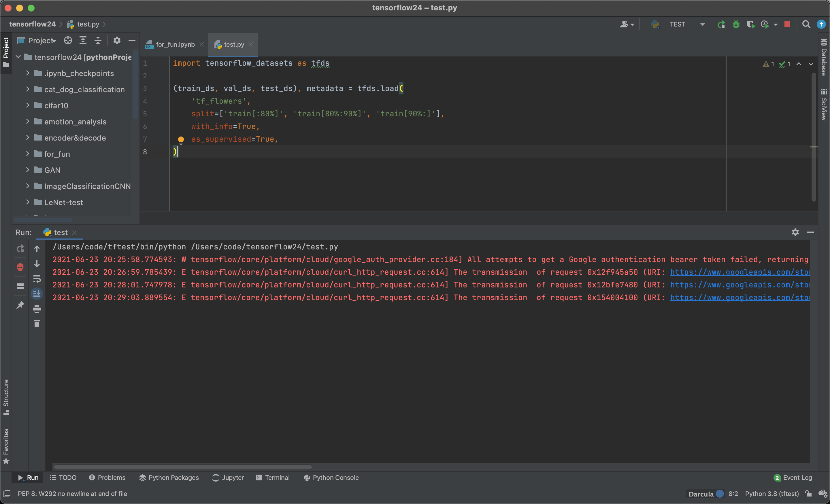The width and height of the screenshot is (830, 504).
Task: Open the TODO tool window tab
Action: [63, 478]
